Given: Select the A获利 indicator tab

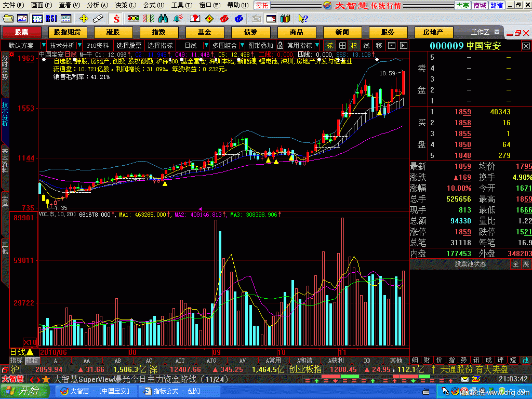Looking at the screenshot, I should 336,361.
